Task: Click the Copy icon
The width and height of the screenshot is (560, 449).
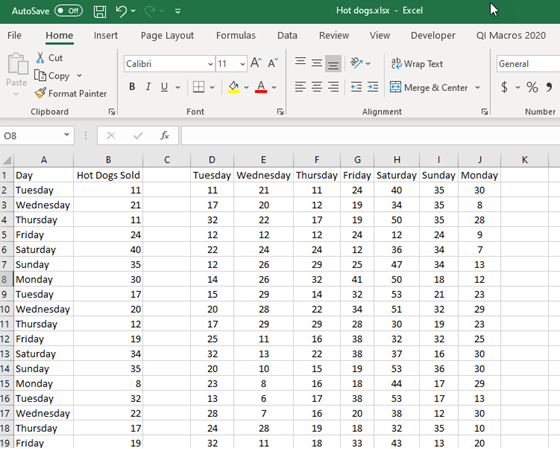Action: 40,75
